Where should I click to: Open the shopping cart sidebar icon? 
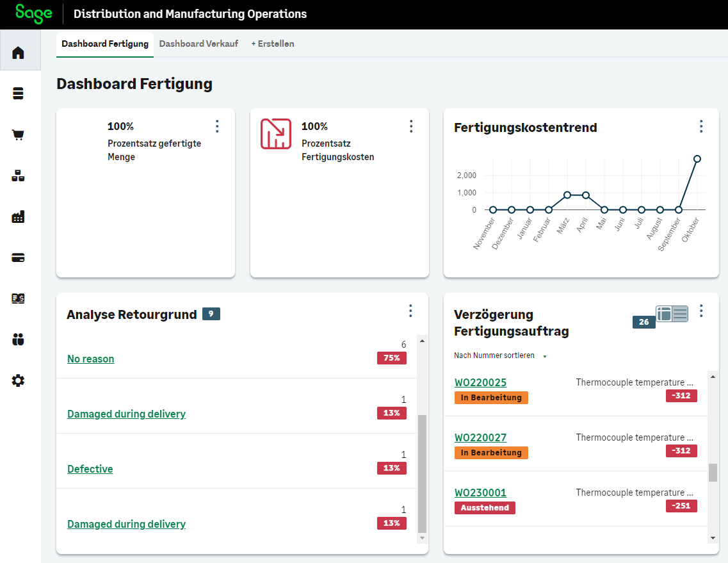18,135
